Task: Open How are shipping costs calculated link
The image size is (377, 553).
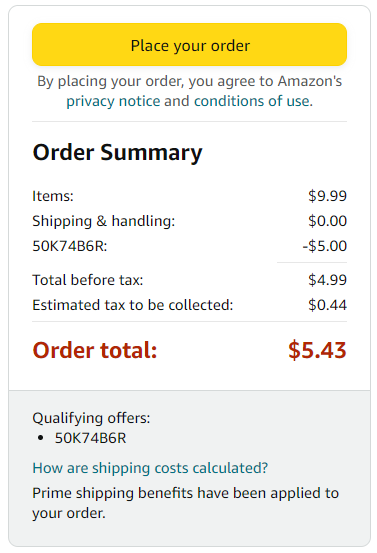Action: point(150,468)
